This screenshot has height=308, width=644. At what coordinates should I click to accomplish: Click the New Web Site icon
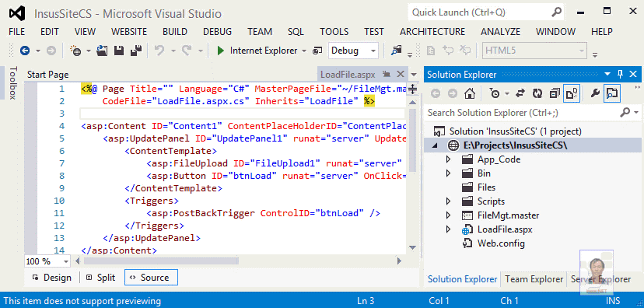click(75, 51)
